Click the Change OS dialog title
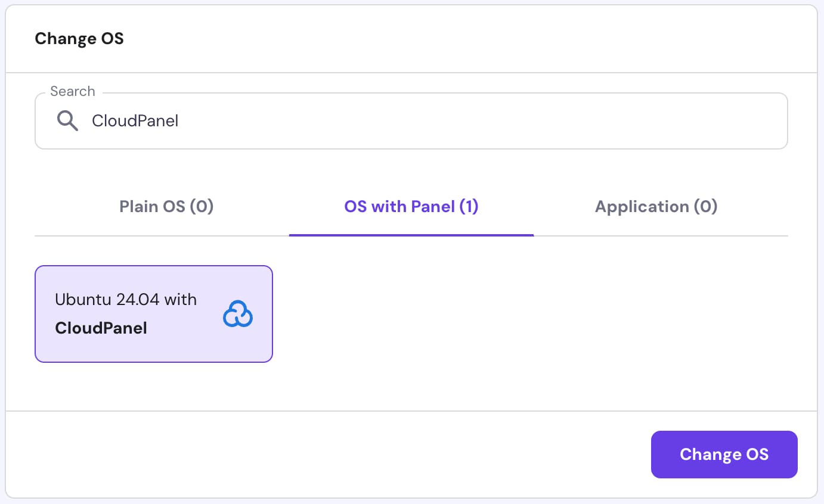The image size is (824, 504). coord(79,39)
